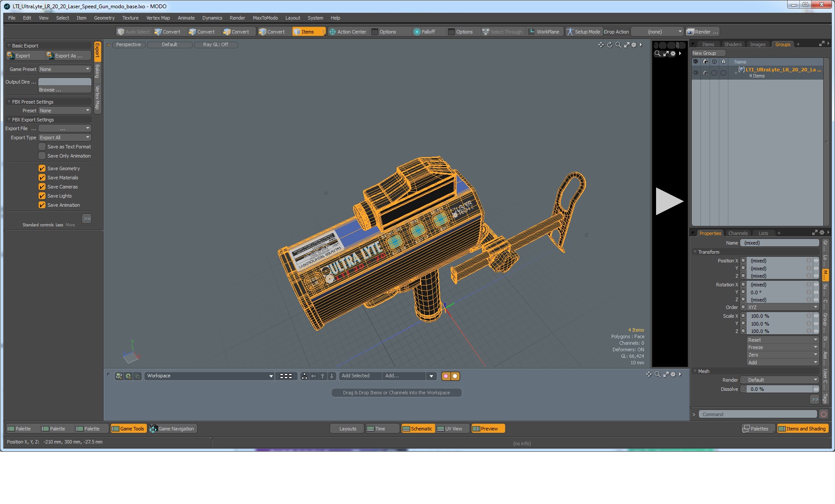
Task: Click the viewport rotate icon
Action: click(609, 45)
